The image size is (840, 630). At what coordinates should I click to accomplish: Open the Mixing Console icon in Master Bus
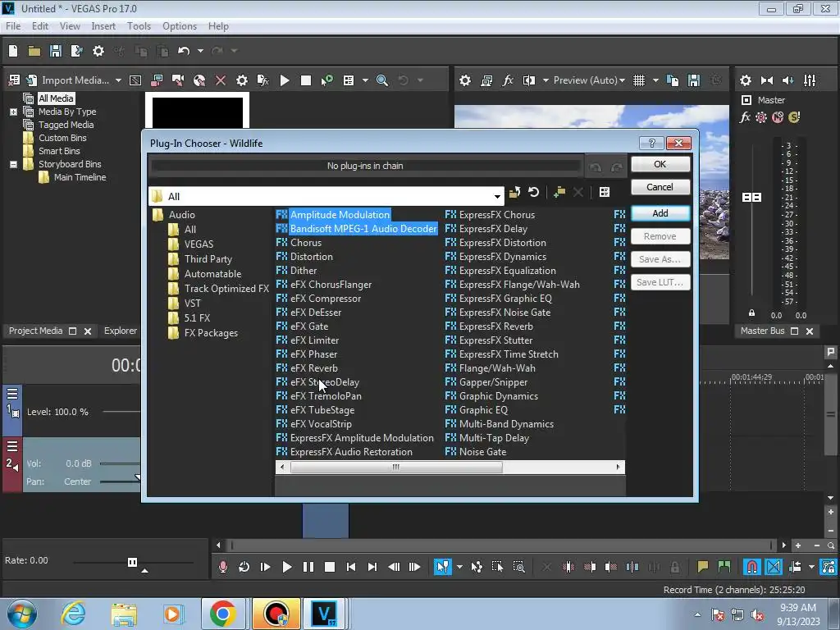pos(810,80)
